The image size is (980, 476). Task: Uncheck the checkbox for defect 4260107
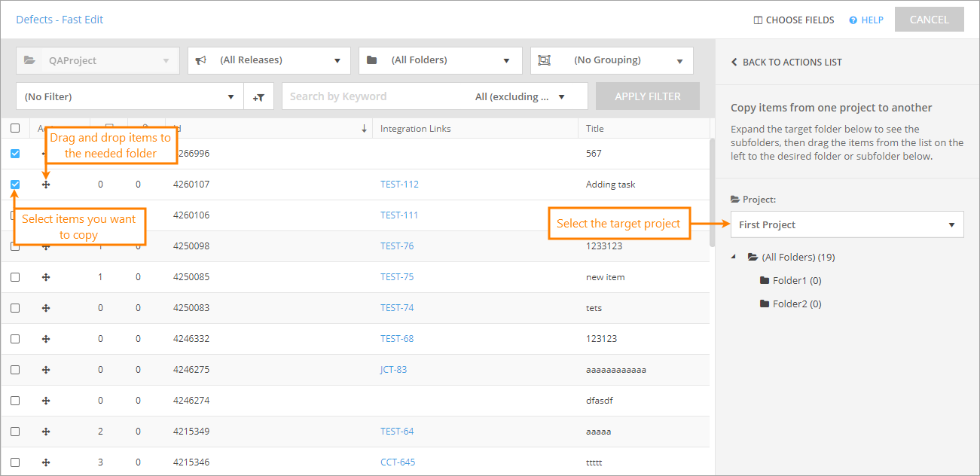[15, 185]
